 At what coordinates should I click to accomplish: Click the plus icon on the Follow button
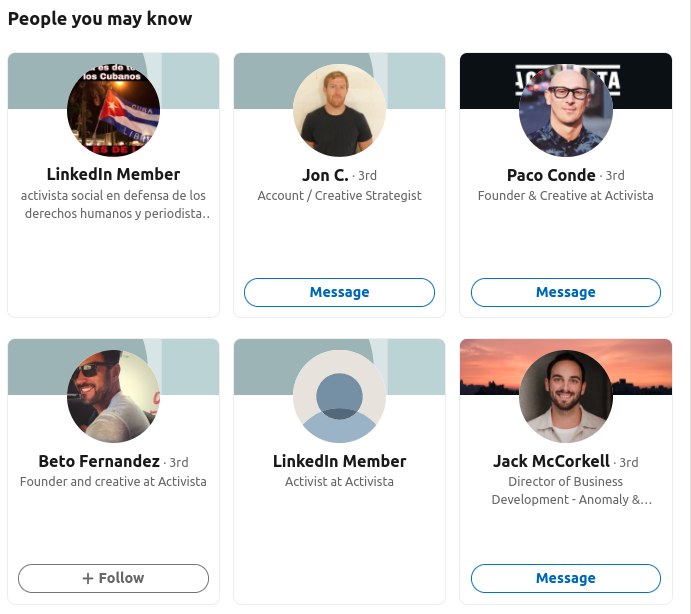coord(87,578)
